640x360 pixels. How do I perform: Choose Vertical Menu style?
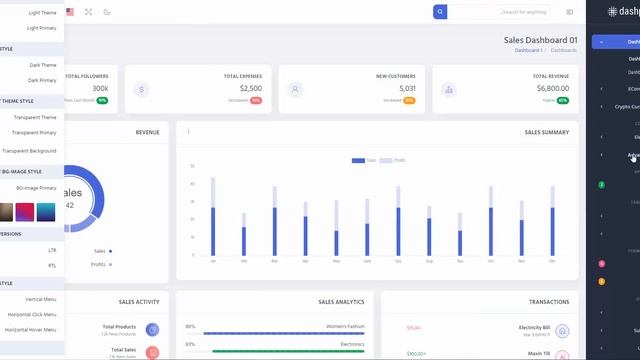[41, 299]
